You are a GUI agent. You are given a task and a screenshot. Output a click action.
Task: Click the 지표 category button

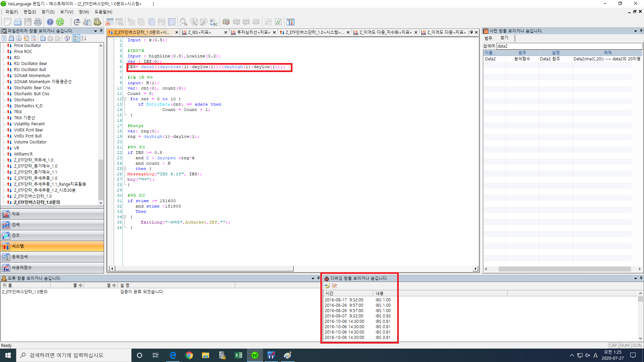[x=52, y=214]
